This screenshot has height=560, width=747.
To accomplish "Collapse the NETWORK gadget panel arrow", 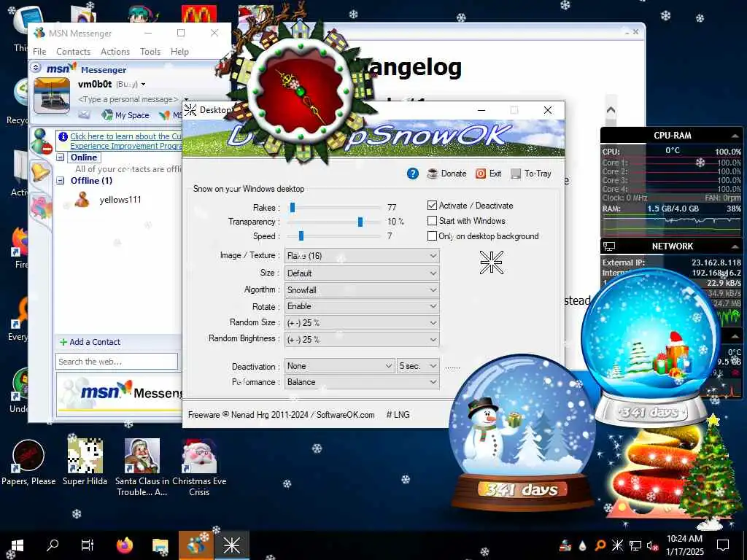I will (x=735, y=246).
